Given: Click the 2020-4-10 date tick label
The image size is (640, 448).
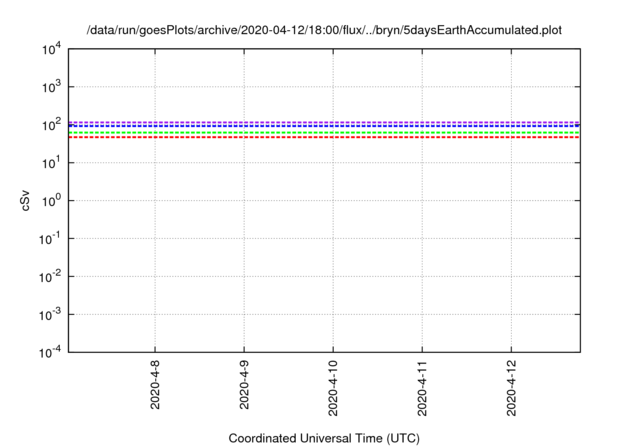Looking at the screenshot, I should [x=333, y=388].
